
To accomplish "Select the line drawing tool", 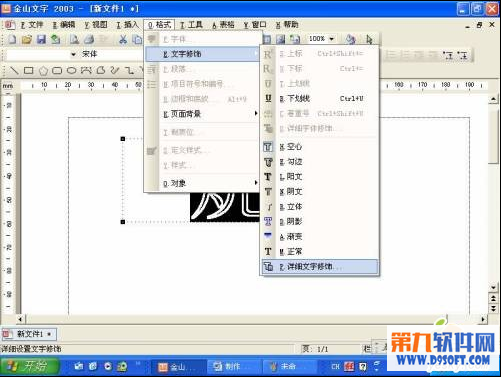I will click(14, 70).
